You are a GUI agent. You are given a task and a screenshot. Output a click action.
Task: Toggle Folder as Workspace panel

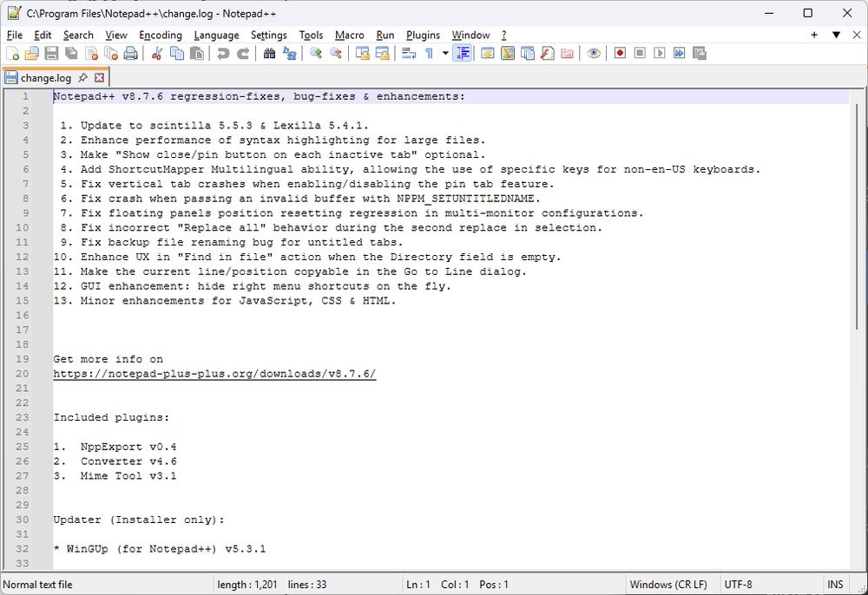pyautogui.click(x=568, y=53)
